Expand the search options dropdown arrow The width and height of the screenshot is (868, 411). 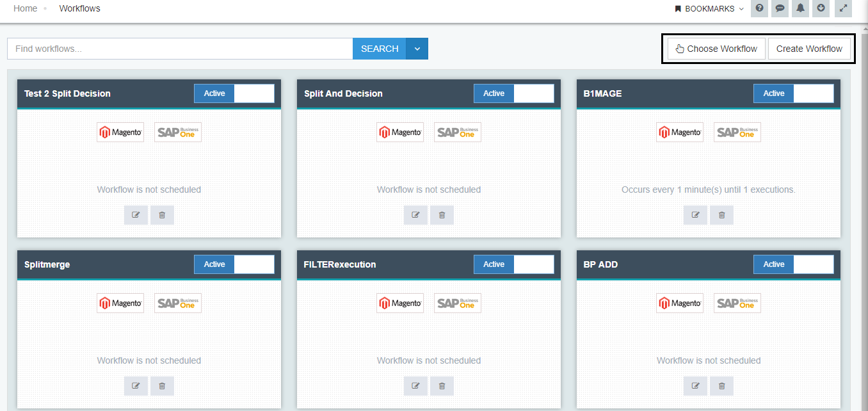pos(417,49)
